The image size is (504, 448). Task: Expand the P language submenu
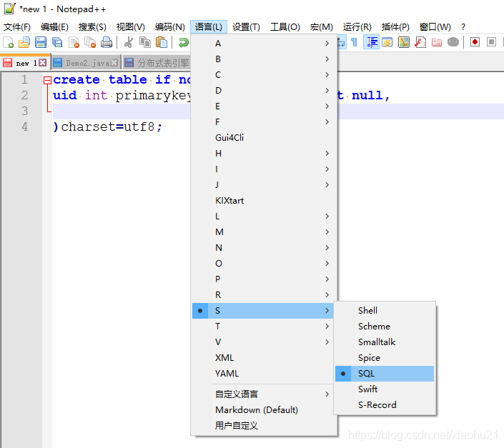(264, 279)
